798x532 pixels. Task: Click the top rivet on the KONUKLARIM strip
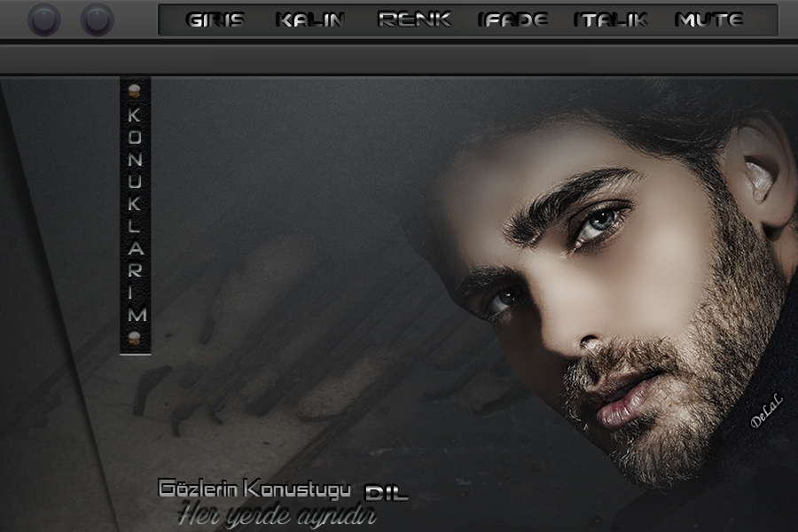(135, 90)
